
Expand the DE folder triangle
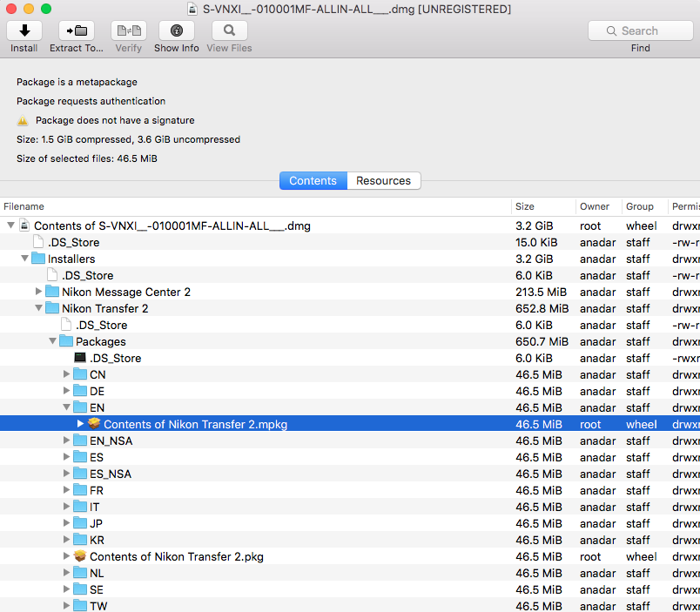point(66,391)
